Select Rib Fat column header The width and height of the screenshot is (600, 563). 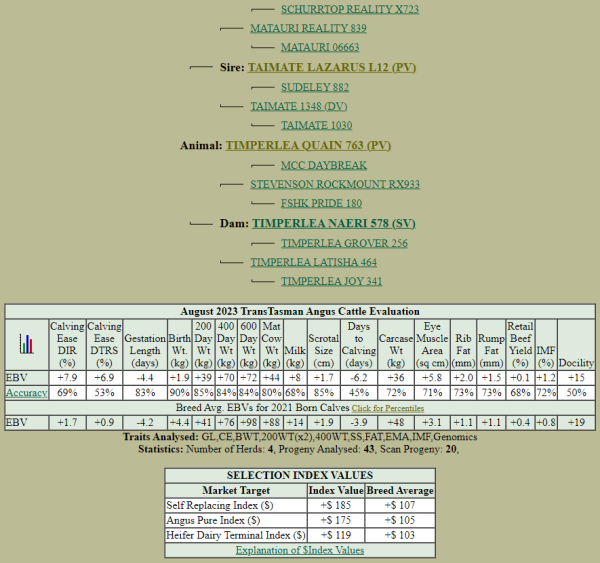click(x=463, y=344)
